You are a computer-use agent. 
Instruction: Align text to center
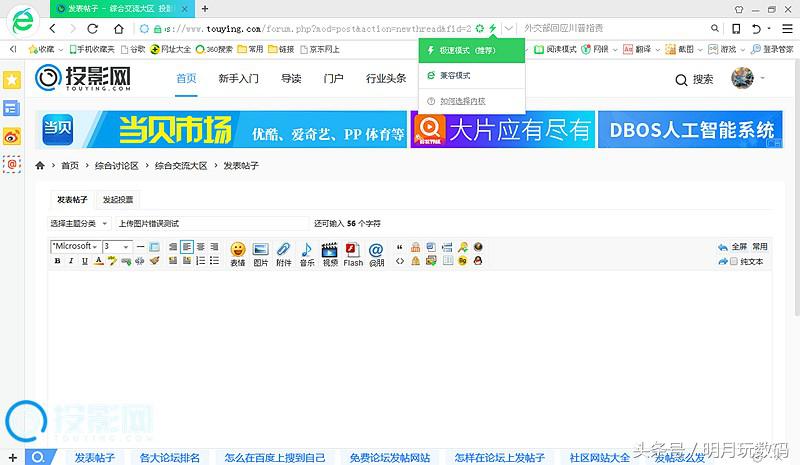201,247
